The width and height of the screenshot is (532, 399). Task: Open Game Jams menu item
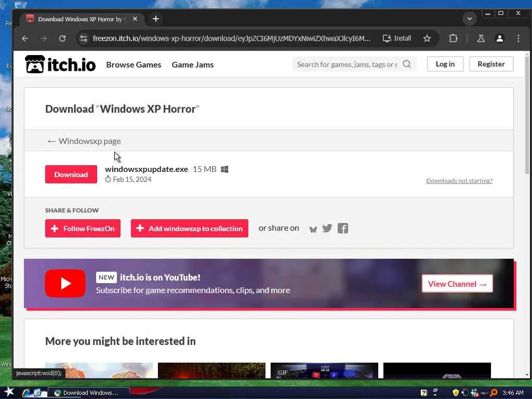coord(193,64)
